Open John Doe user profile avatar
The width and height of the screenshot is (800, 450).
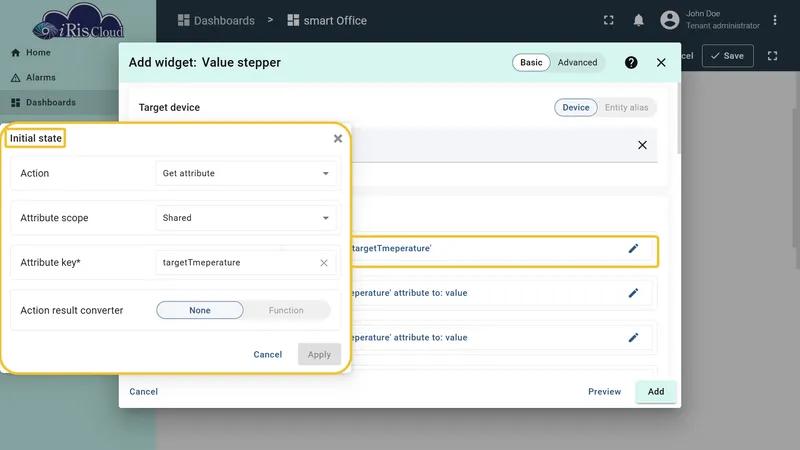pyautogui.click(x=669, y=20)
